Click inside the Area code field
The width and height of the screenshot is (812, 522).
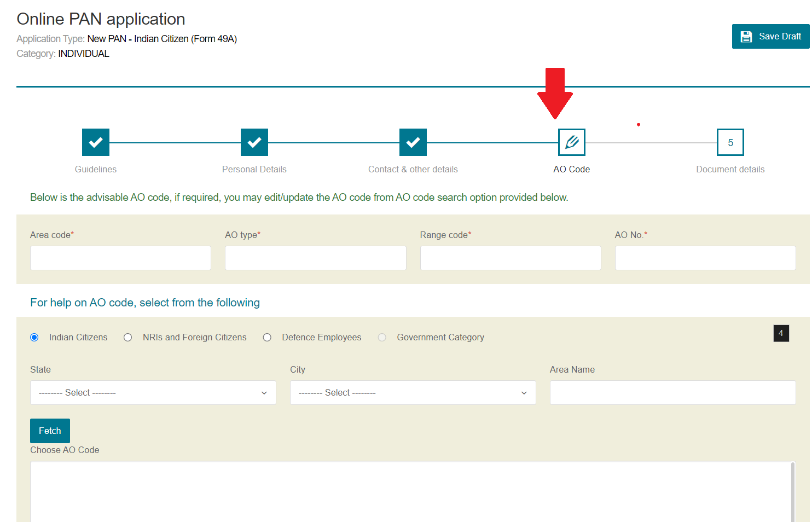120,258
